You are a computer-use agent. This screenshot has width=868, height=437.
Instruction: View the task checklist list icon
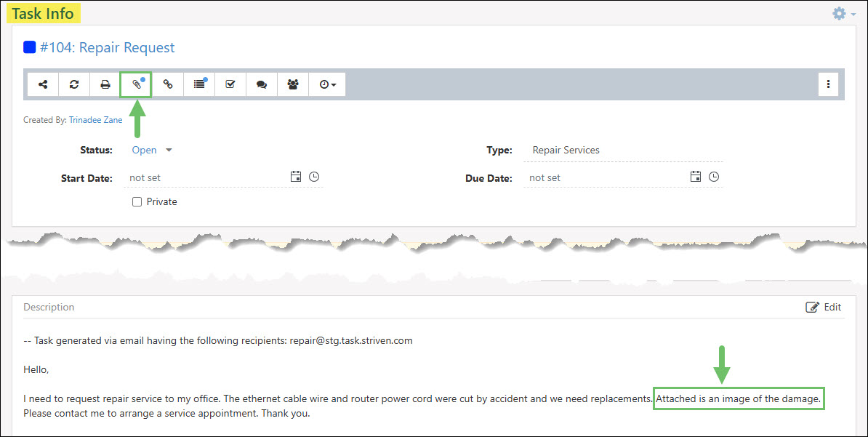coord(198,84)
